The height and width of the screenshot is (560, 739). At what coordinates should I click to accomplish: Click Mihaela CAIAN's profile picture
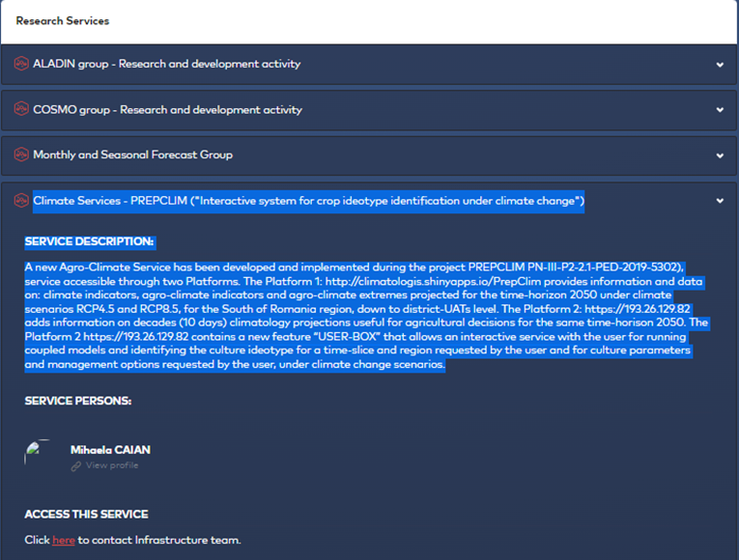click(x=38, y=453)
